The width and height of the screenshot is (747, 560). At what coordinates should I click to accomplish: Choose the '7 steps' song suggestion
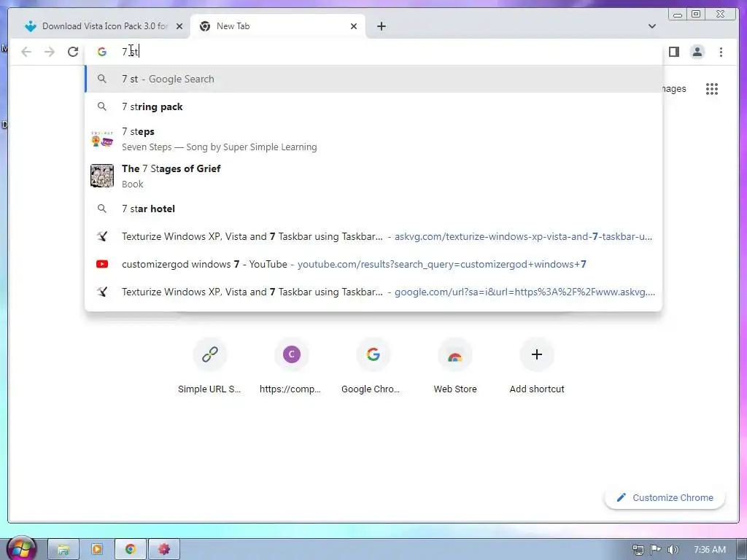click(x=373, y=139)
